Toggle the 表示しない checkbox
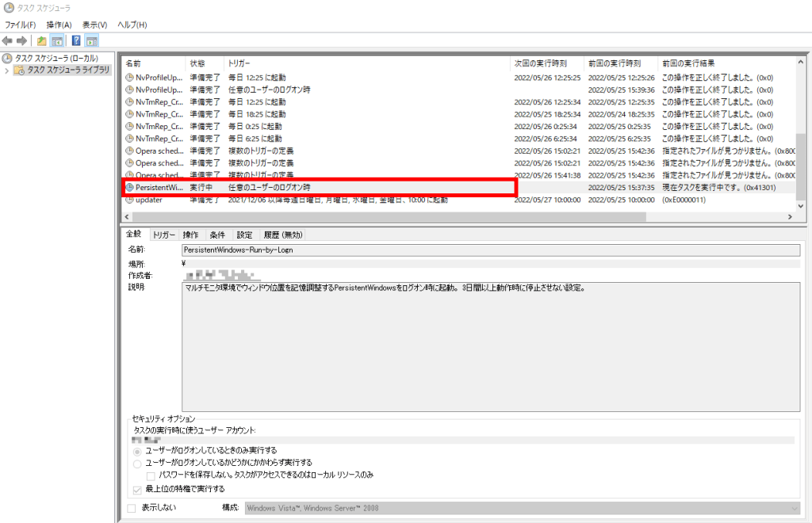This screenshot has height=523, width=812. point(132,508)
